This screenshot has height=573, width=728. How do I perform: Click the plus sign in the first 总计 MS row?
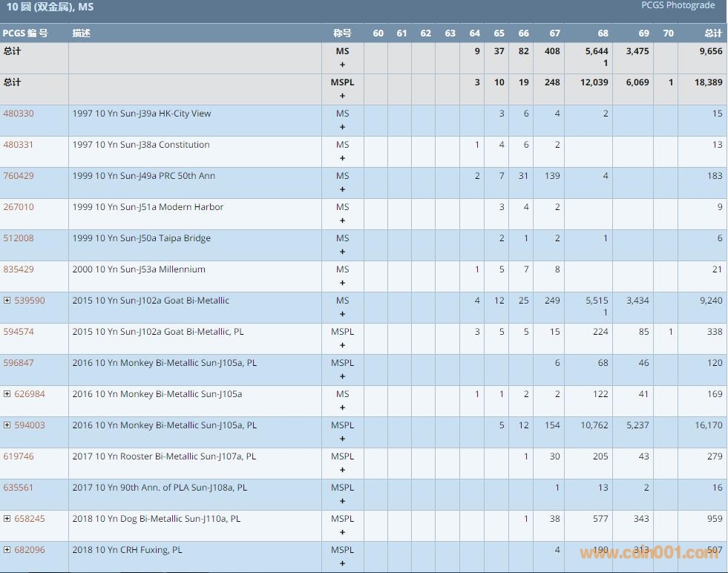point(342,65)
